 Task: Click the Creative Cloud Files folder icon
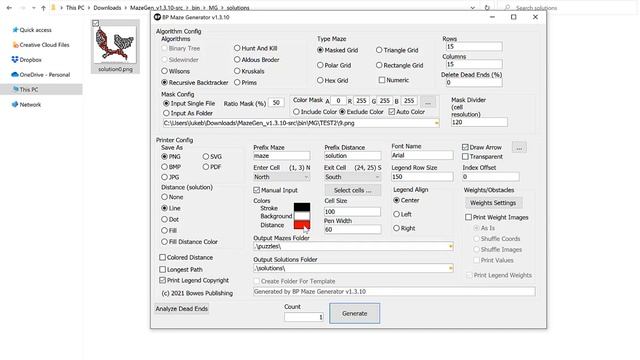point(15,45)
